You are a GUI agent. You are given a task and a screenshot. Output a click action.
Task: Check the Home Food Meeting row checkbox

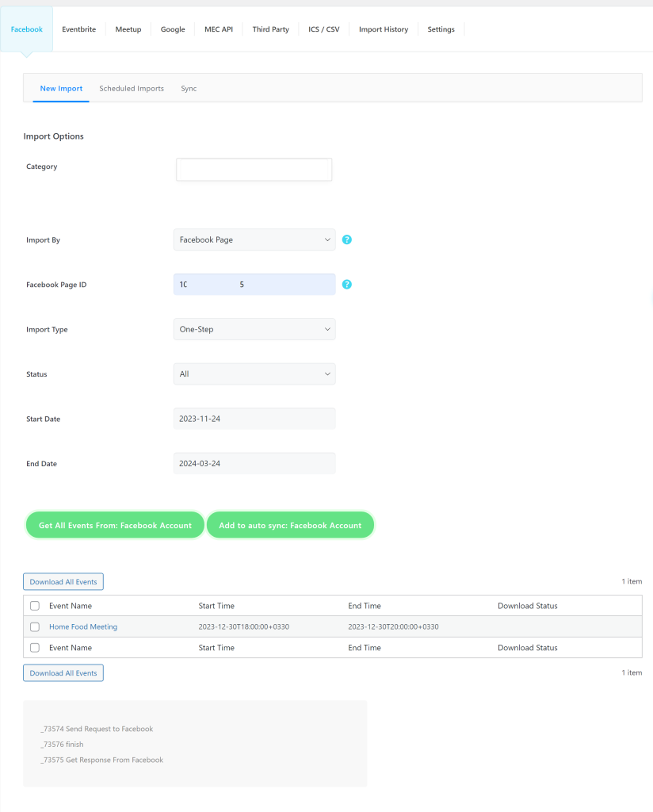click(x=34, y=626)
